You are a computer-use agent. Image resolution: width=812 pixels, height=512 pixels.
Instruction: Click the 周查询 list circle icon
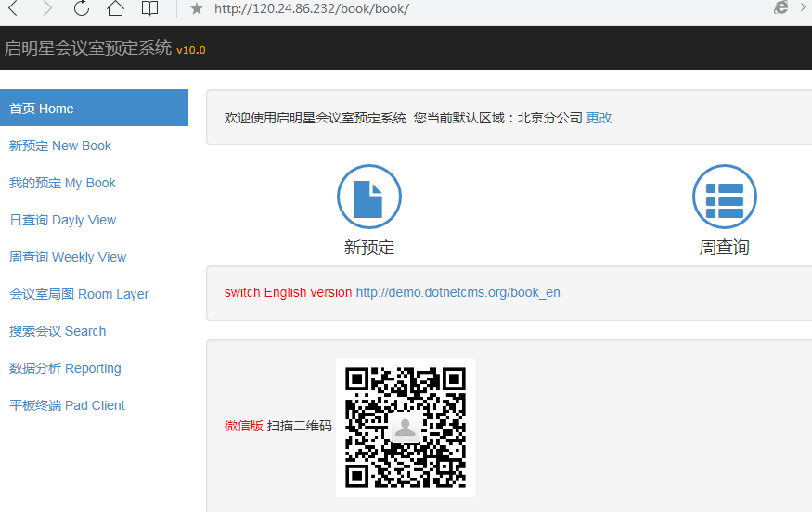(x=725, y=197)
